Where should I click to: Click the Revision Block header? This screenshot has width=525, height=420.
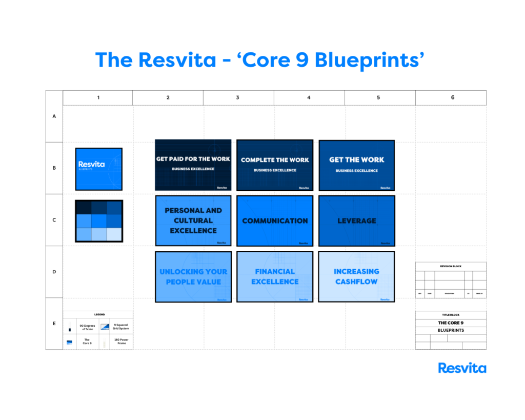coord(451,267)
